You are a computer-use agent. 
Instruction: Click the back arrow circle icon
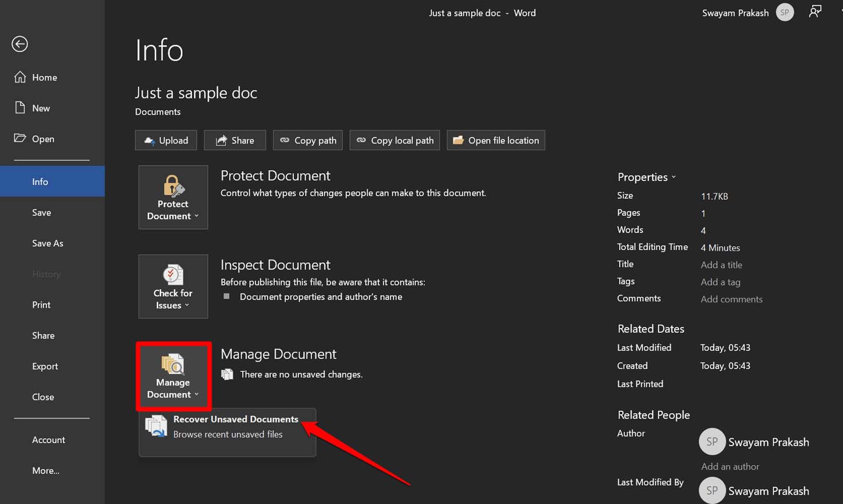tap(20, 44)
